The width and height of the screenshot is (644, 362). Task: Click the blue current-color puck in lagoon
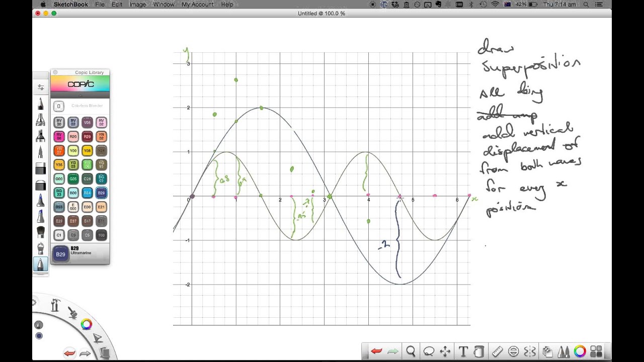pyautogui.click(x=39, y=336)
